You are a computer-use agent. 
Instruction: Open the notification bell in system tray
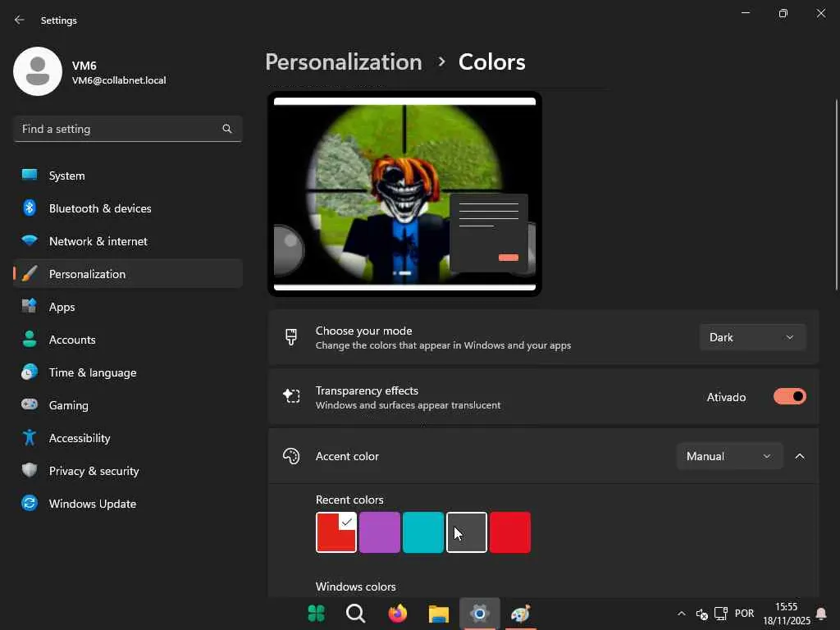(820, 614)
